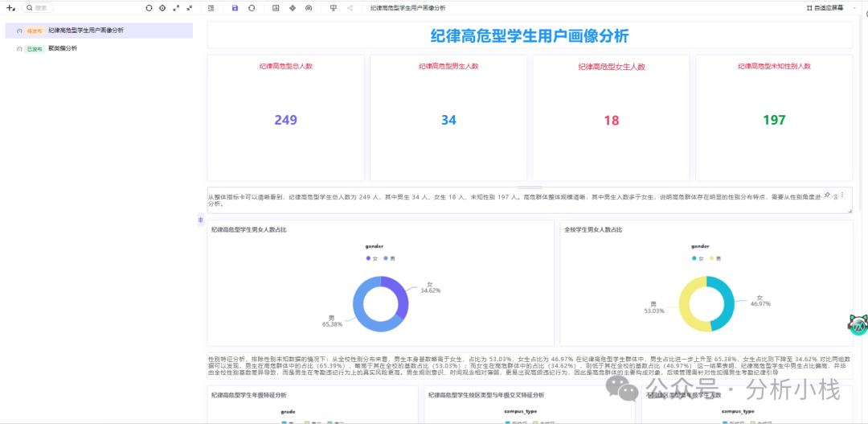Click the broadcast signal toolbar icon
Viewport: 868px width, 424px height.
(x=309, y=8)
